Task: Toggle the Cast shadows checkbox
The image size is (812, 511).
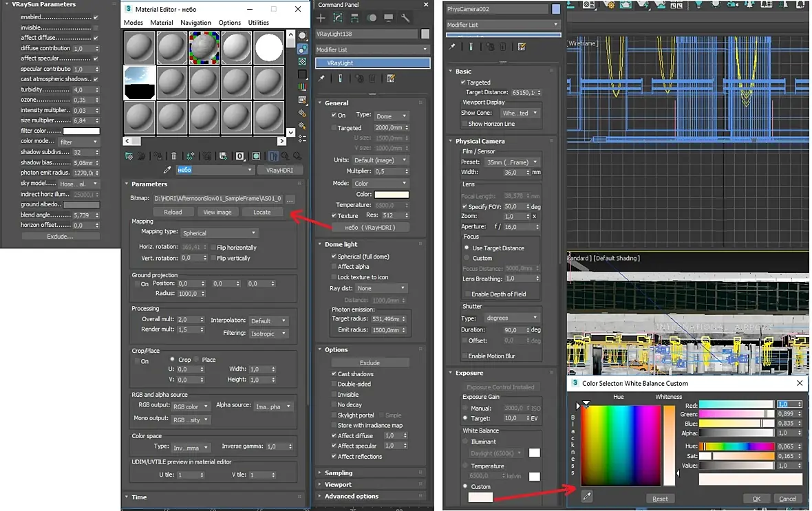Action: pos(334,374)
